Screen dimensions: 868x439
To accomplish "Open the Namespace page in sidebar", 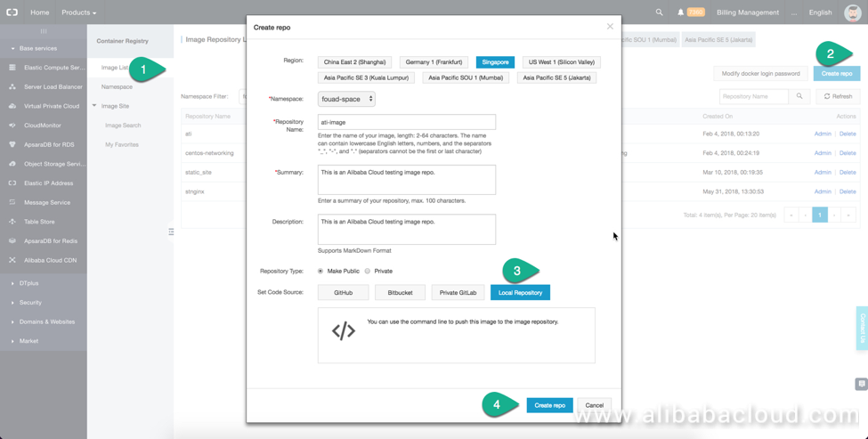I will pyautogui.click(x=117, y=87).
